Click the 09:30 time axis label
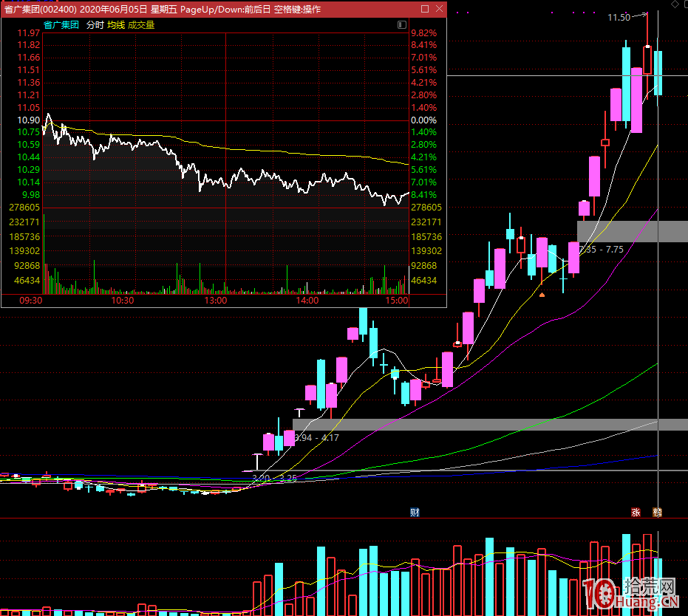Screen dimensions: 688x616 point(31,301)
